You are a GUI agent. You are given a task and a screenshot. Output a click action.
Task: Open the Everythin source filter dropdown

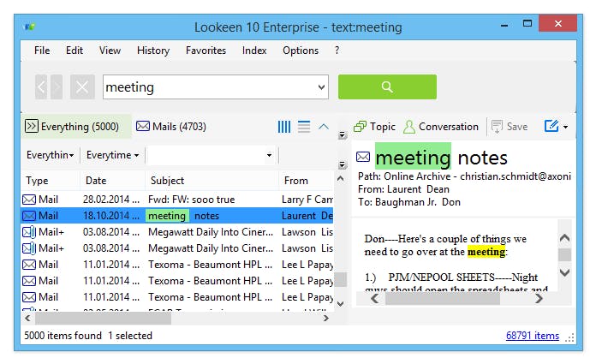[x=50, y=155]
